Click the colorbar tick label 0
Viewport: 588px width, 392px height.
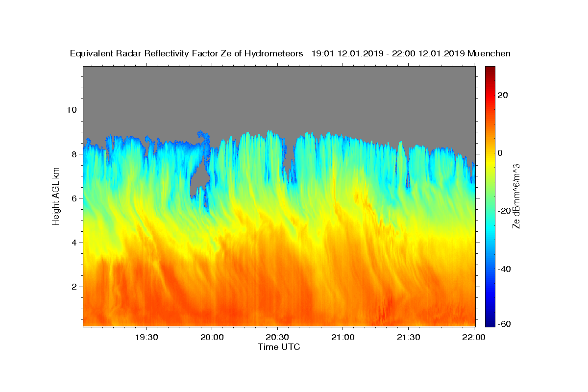pos(501,153)
